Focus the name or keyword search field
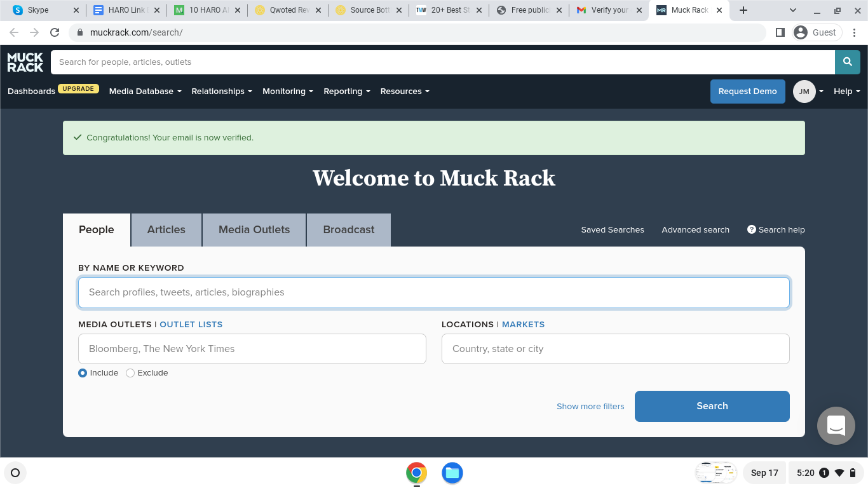 (x=434, y=292)
